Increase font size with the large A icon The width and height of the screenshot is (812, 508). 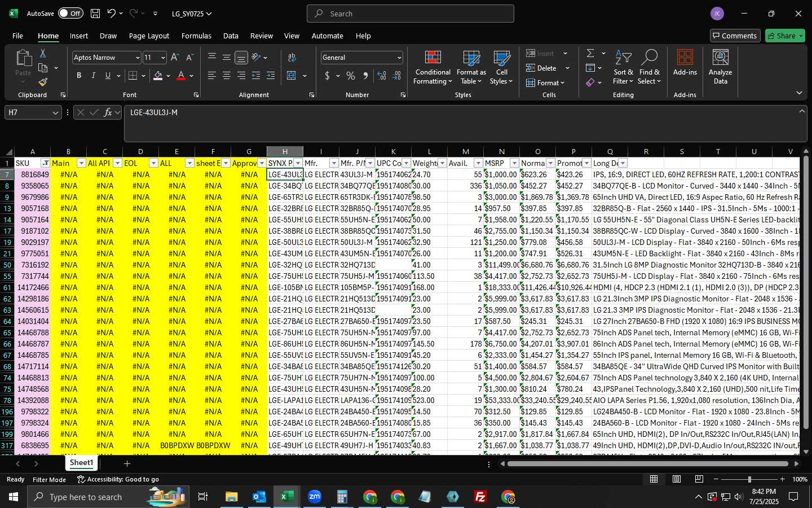point(175,58)
